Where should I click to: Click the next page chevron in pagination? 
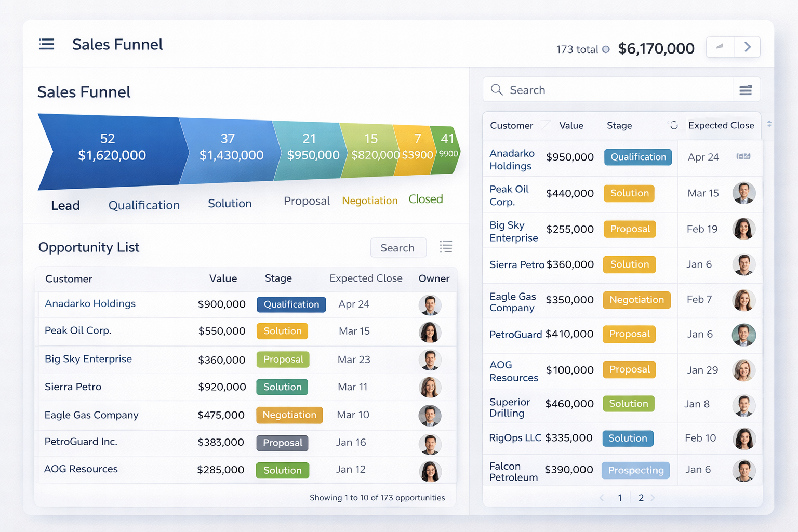(x=653, y=498)
